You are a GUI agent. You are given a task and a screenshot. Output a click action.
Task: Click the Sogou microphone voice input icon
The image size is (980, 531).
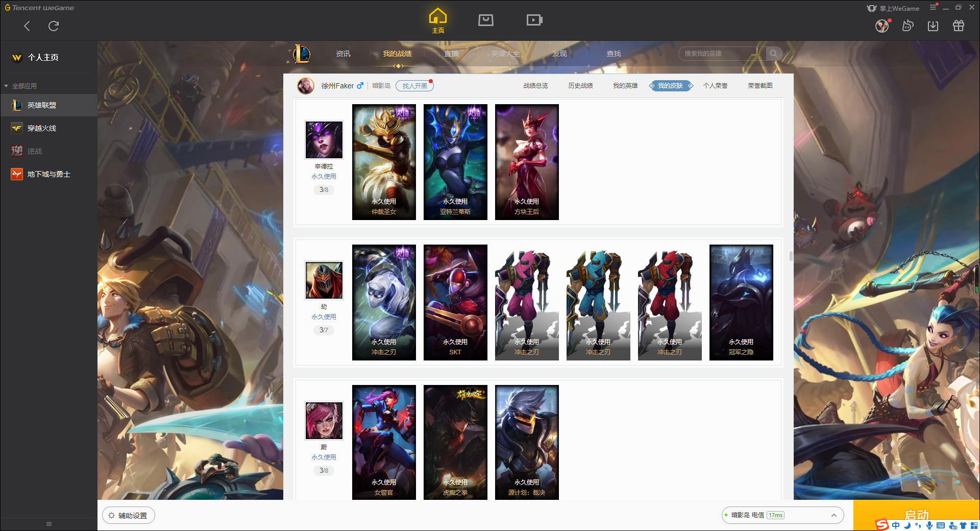929,525
